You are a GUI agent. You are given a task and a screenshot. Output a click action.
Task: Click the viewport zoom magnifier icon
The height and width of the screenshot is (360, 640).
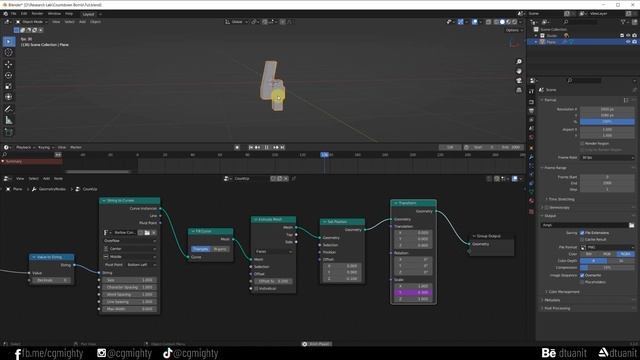519,62
